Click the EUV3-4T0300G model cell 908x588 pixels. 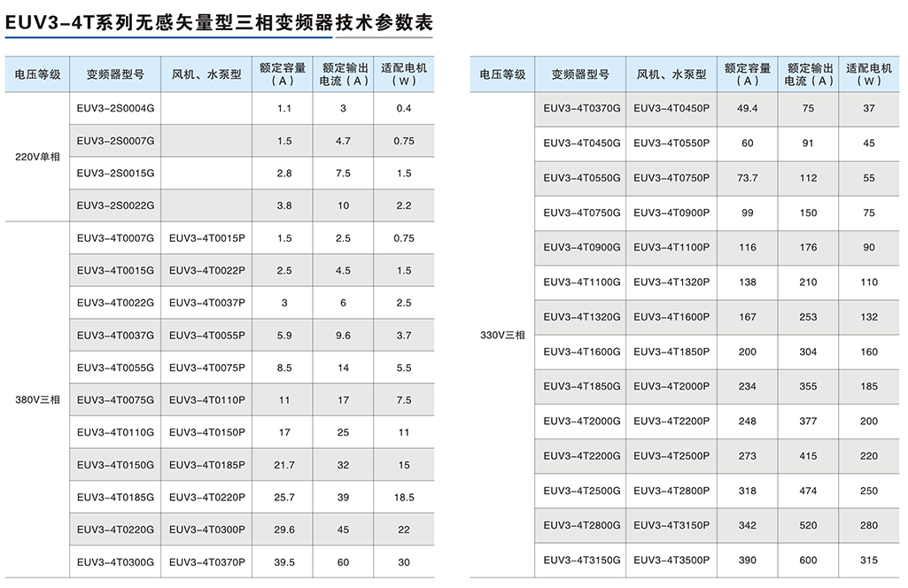tap(114, 561)
